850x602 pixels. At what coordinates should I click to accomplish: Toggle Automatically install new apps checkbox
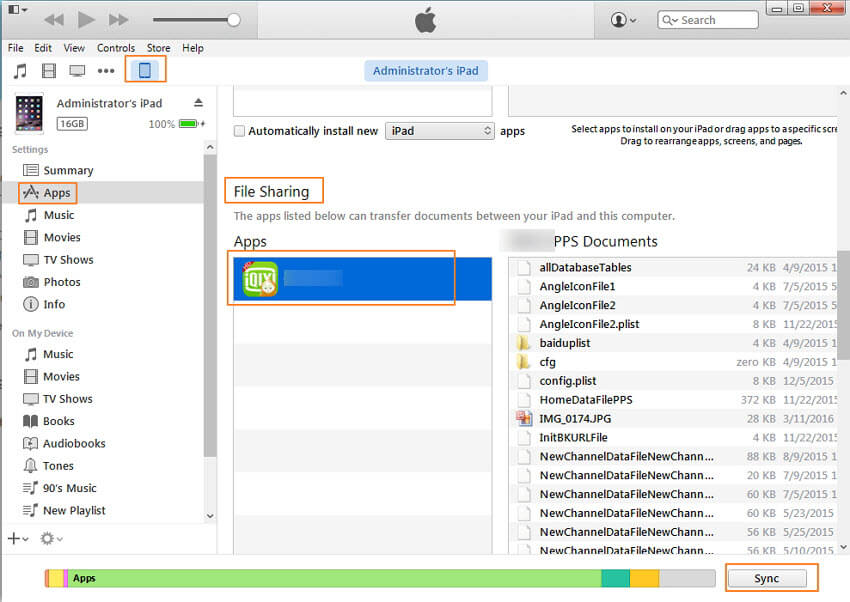(x=239, y=131)
